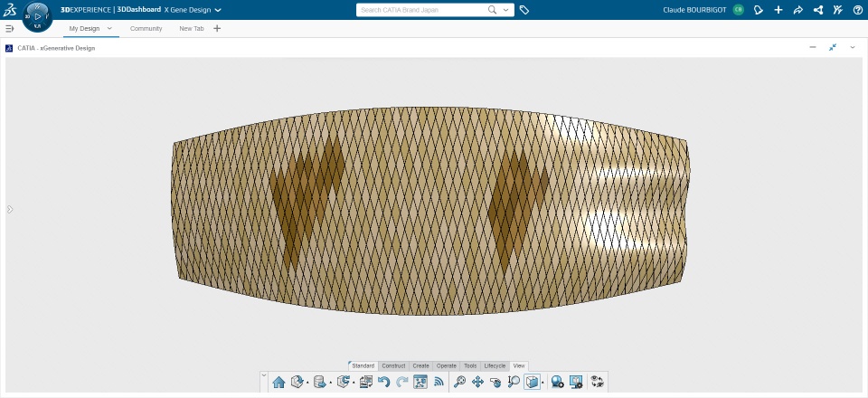Expand the left side panel arrow
The image size is (868, 398).
pos(9,209)
